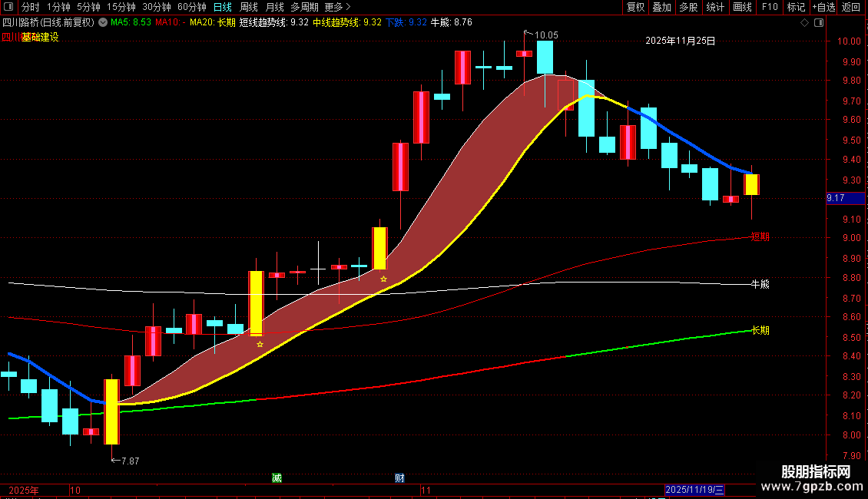Click the 长期 line label on the chart
This screenshot has height=499, width=868.
pyautogui.click(x=760, y=330)
